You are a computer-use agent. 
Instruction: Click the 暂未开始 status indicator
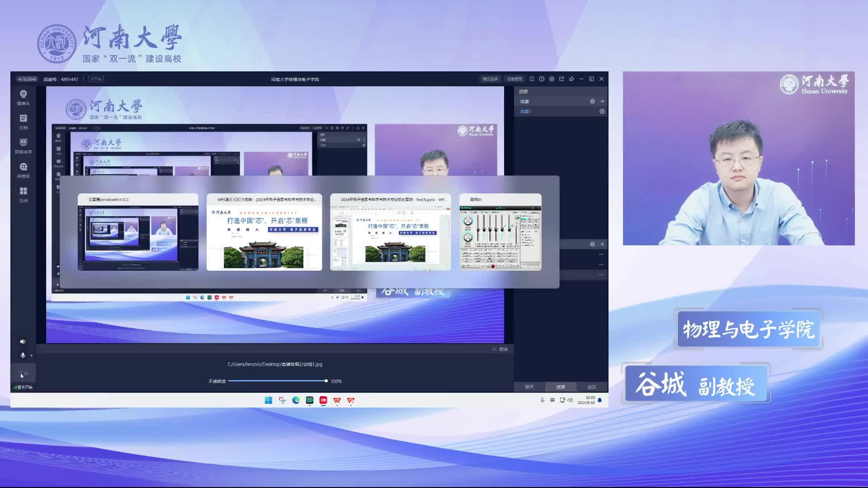23,387
